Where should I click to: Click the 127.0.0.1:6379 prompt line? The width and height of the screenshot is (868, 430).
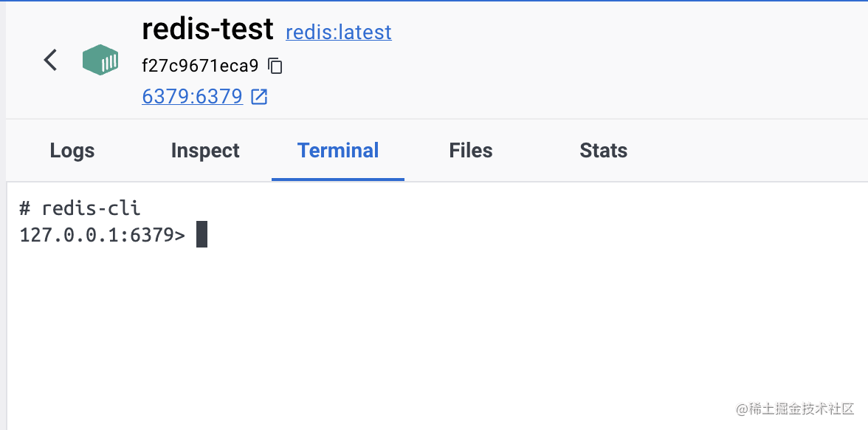(100, 234)
